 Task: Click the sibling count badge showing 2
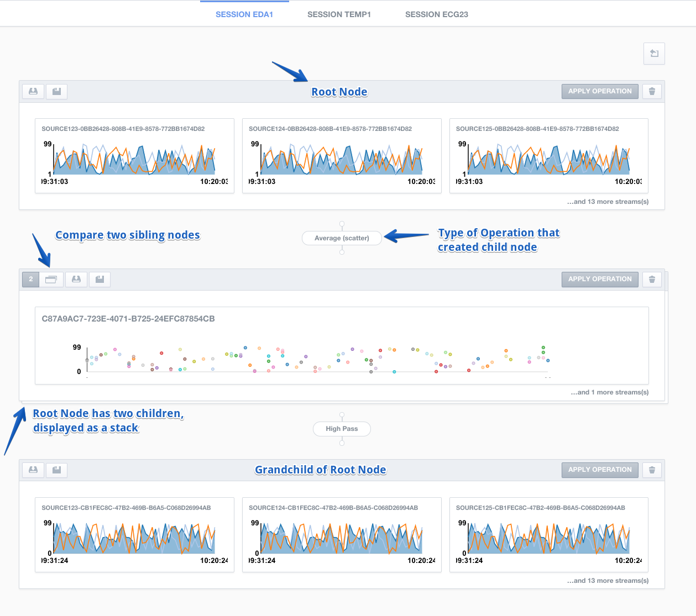tap(31, 280)
